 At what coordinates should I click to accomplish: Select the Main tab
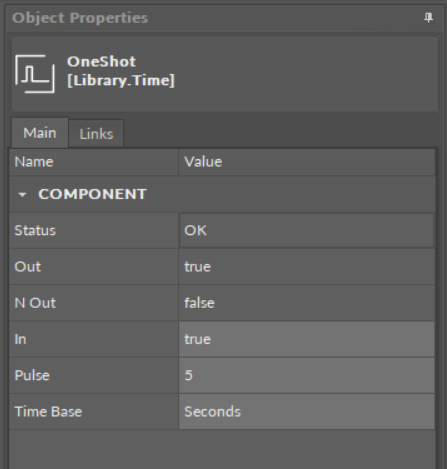tap(40, 133)
